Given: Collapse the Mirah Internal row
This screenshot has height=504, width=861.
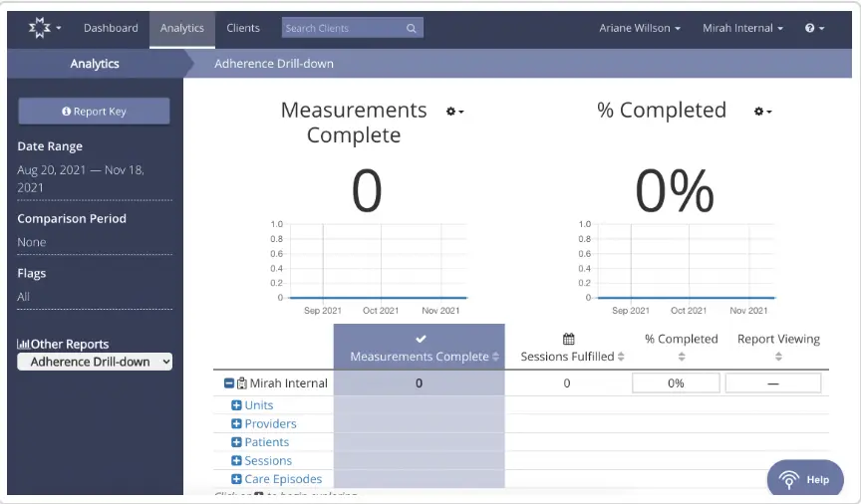Looking at the screenshot, I should pyautogui.click(x=229, y=383).
